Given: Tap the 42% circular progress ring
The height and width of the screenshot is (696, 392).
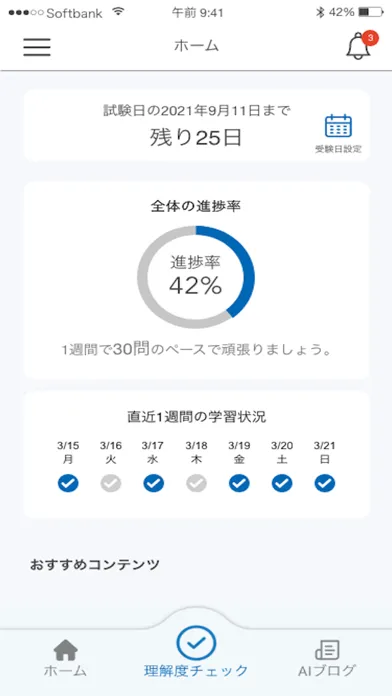Looking at the screenshot, I should tap(196, 278).
